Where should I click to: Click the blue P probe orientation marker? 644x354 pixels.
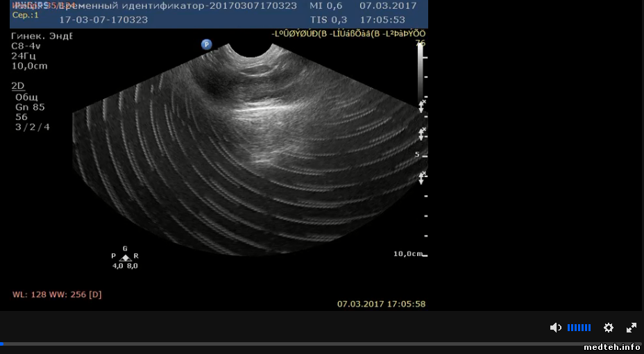tap(206, 44)
